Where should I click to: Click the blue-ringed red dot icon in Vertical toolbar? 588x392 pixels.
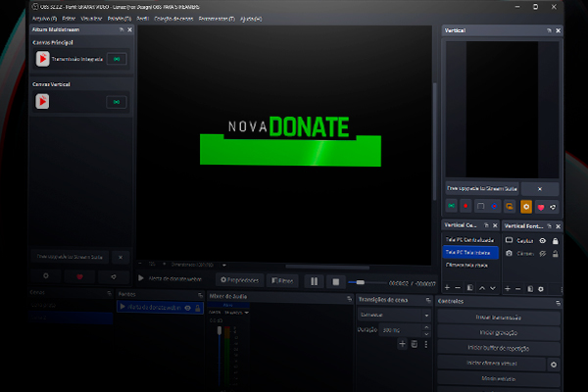tap(494, 206)
